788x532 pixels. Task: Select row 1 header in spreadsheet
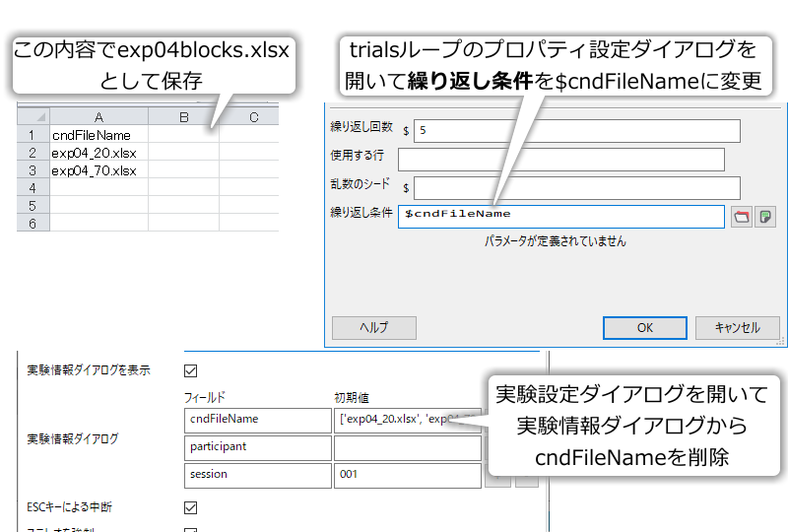click(33, 135)
